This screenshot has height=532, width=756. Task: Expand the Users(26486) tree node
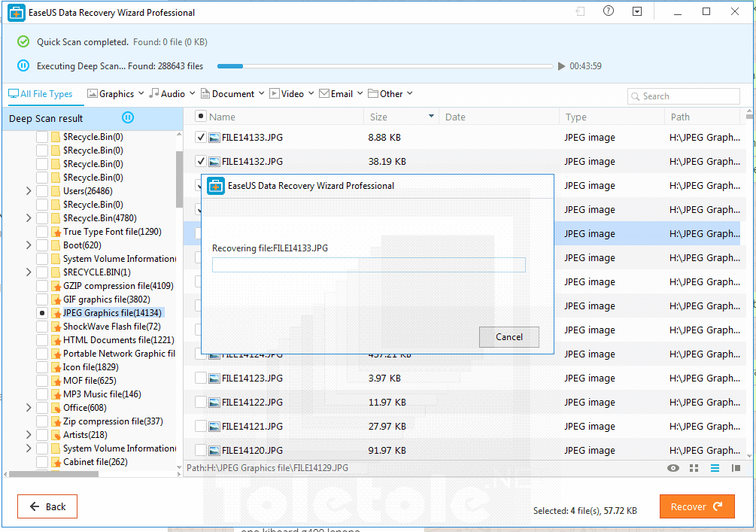[x=29, y=191]
